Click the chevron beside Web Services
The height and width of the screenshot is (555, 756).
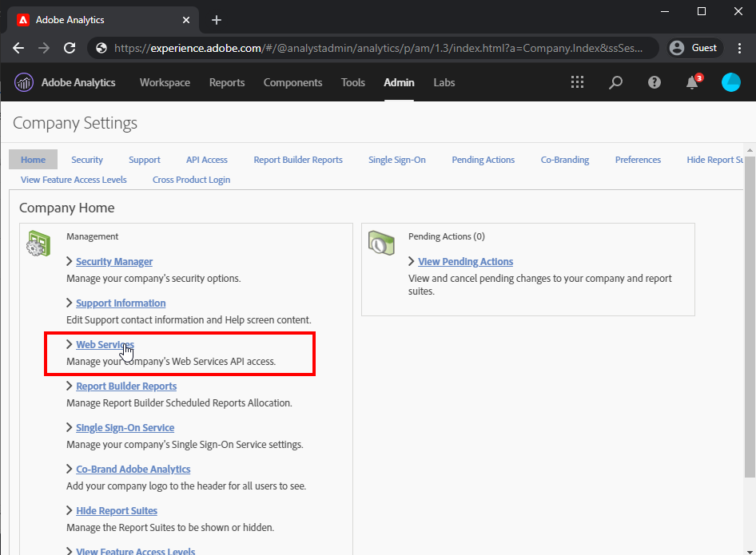70,344
